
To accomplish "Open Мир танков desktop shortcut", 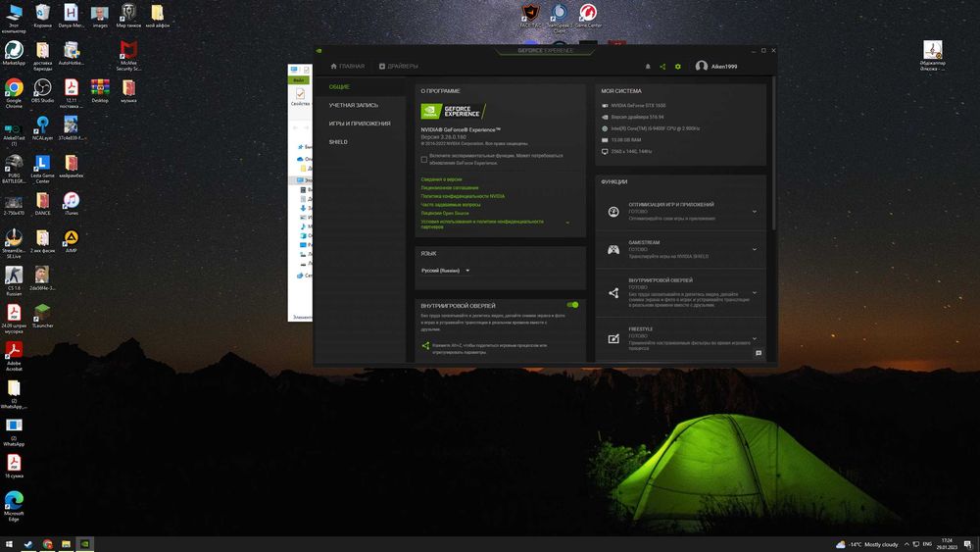I will [128, 16].
